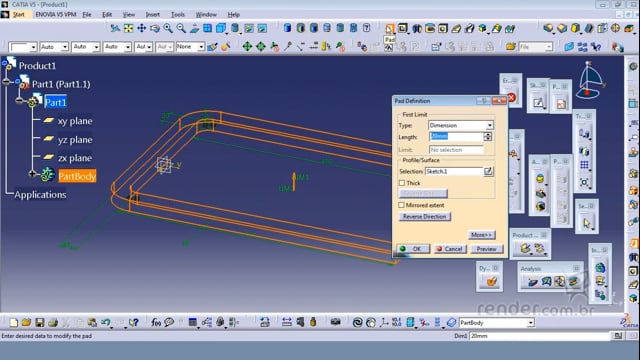Click the first icon in Analysis toolbar

pyautogui.click(x=533, y=281)
